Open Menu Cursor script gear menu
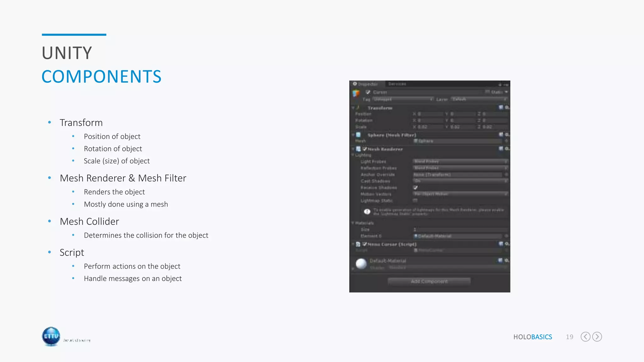This screenshot has height=362, width=644. point(507,244)
